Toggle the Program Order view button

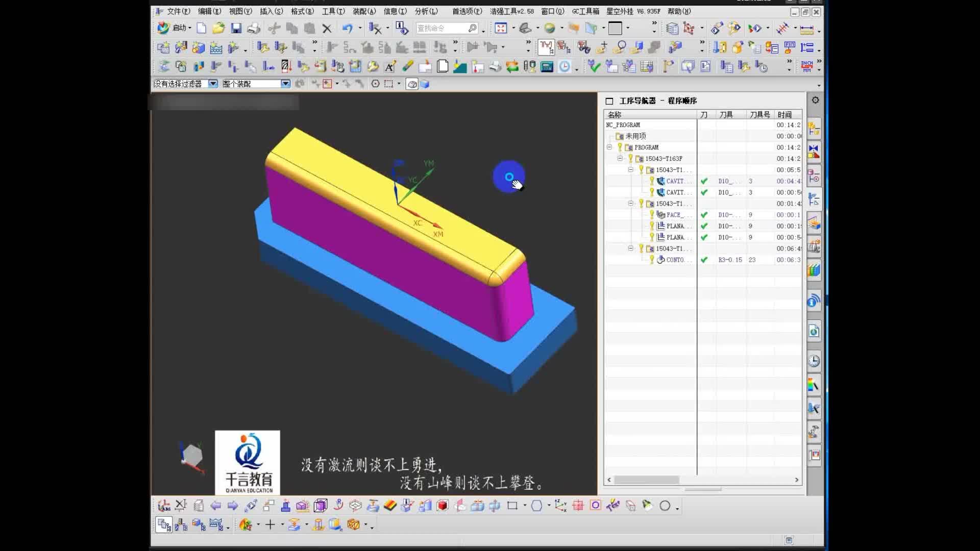(163, 524)
